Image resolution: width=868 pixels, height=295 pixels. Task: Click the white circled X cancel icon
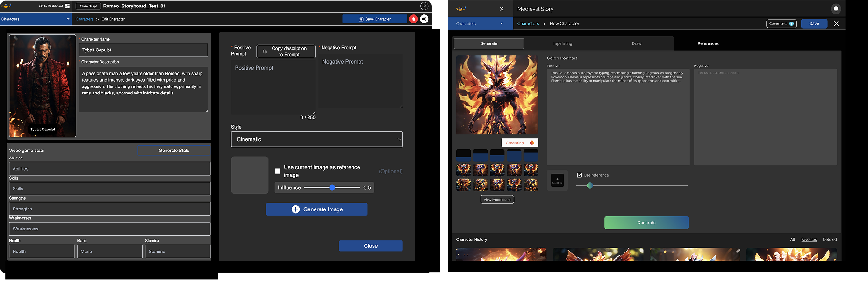[424, 19]
